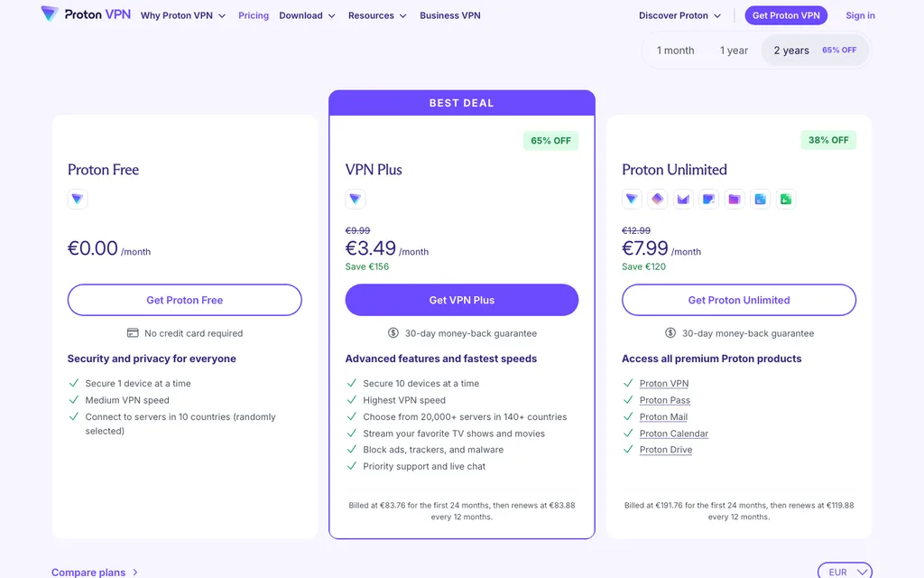Open the EUR currency dropdown
The image size is (924, 578).
[x=845, y=572]
